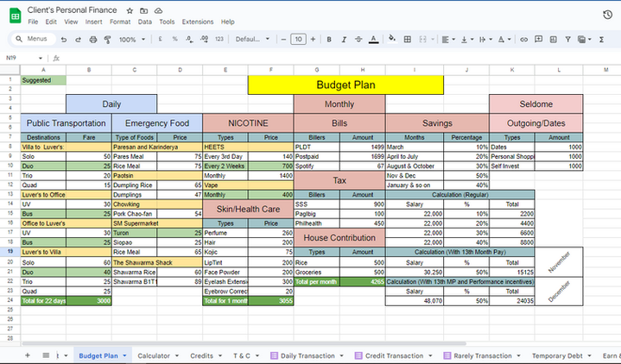Star the Client's Personal Finance document

tap(130, 10)
